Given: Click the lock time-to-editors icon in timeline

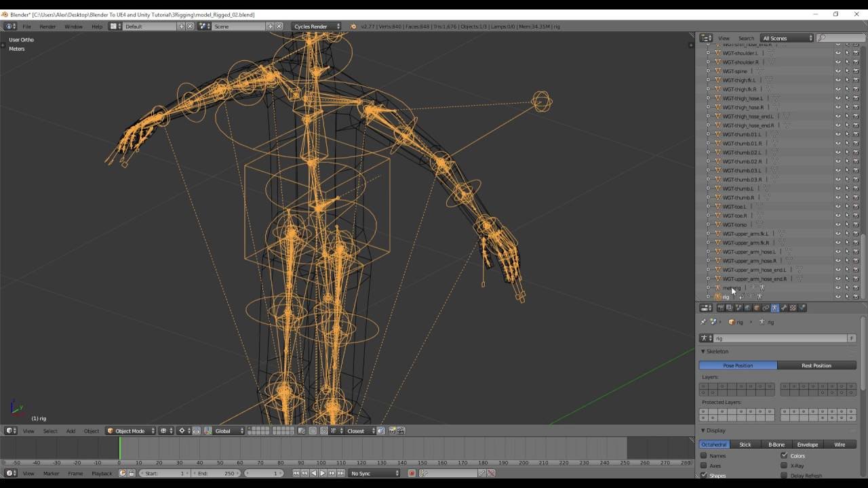Looking at the screenshot, I should tap(131, 473).
